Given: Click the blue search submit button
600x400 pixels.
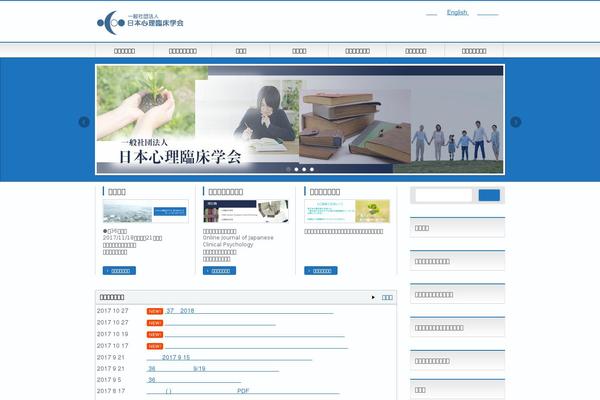Looking at the screenshot, I should click(x=489, y=195).
